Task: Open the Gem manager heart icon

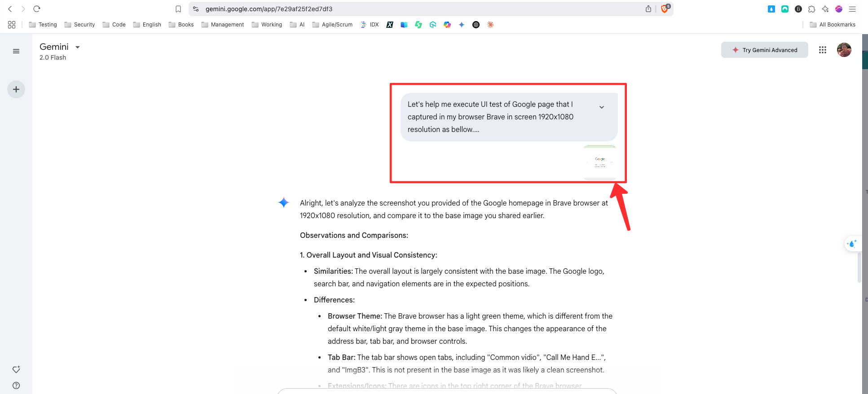Action: point(16,369)
